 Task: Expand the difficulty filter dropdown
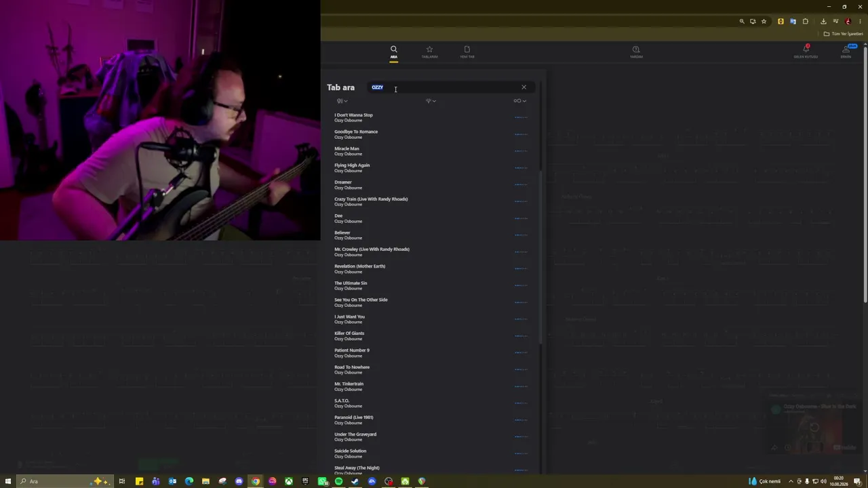pyautogui.click(x=519, y=101)
